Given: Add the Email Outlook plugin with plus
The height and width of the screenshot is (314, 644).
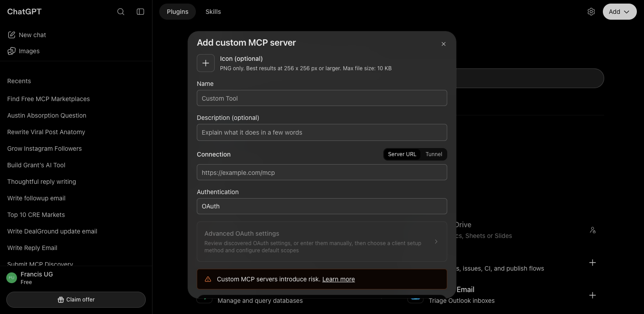Looking at the screenshot, I should pyautogui.click(x=593, y=295).
